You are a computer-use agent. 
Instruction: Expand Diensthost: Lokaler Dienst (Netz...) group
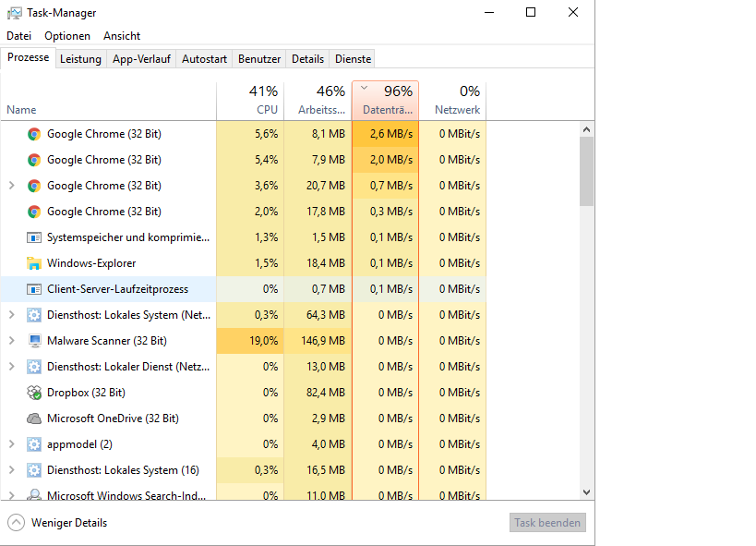(12, 367)
